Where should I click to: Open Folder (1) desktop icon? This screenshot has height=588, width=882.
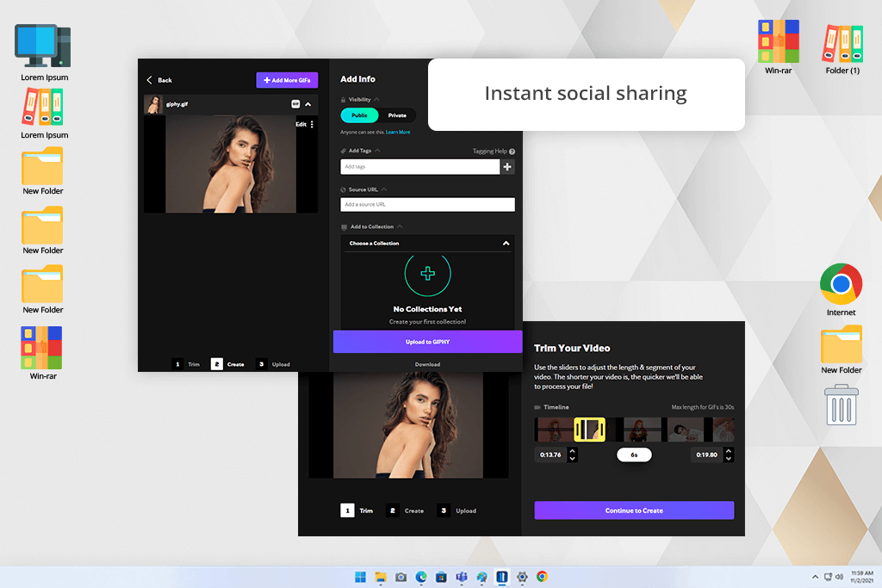tap(842, 49)
